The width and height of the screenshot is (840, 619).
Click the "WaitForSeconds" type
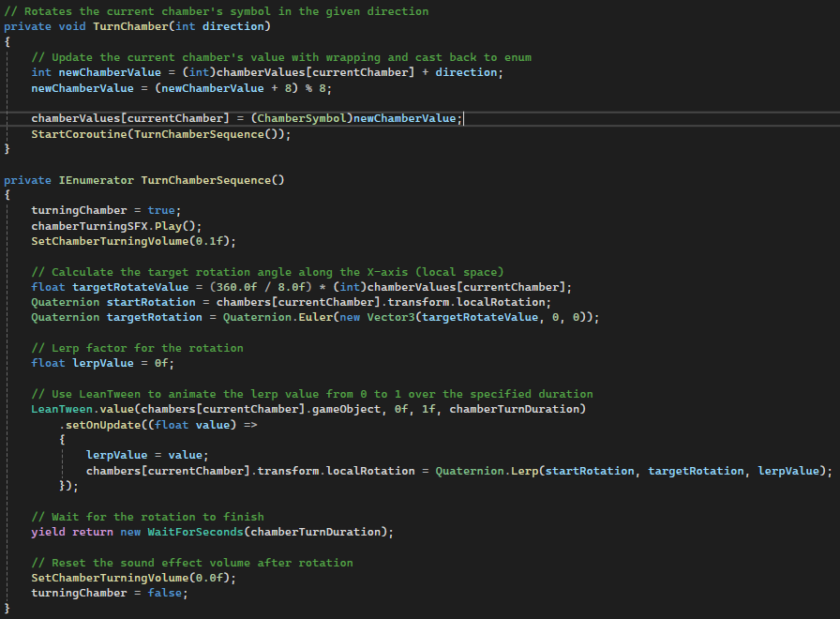click(196, 532)
